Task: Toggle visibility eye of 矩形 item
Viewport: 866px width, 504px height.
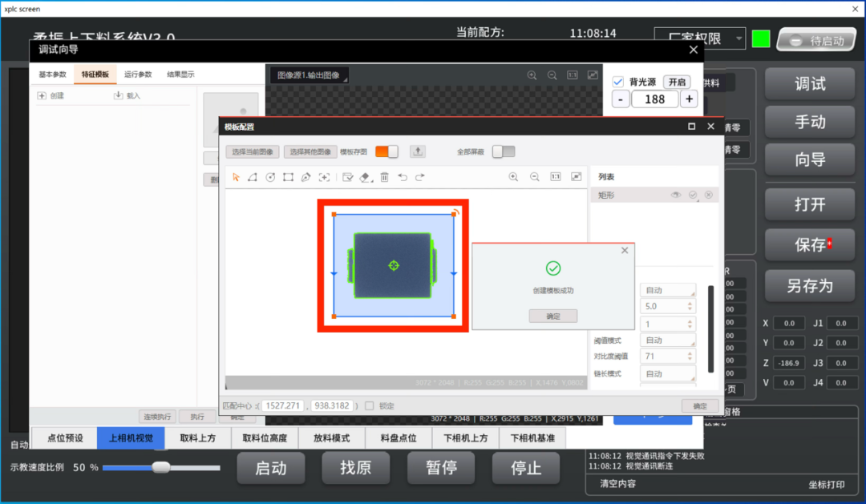Action: click(x=675, y=195)
